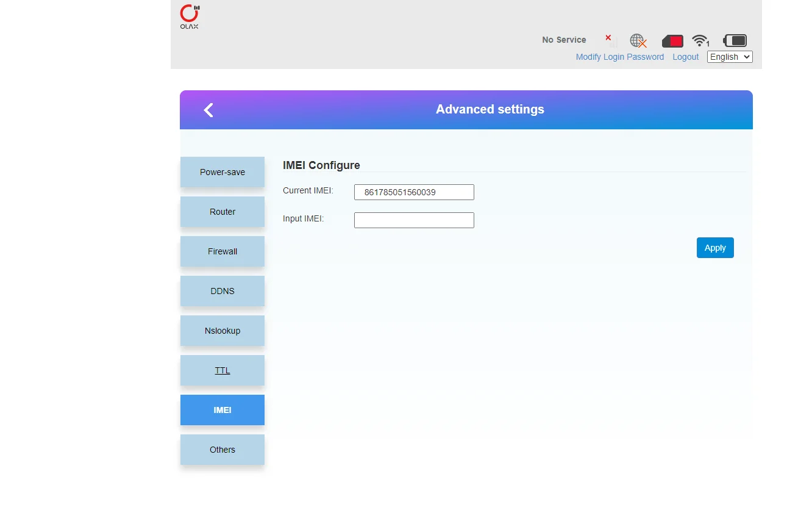Screen dimensions: 812x532
Task: Open the Power-save settings tab
Action: (x=223, y=172)
